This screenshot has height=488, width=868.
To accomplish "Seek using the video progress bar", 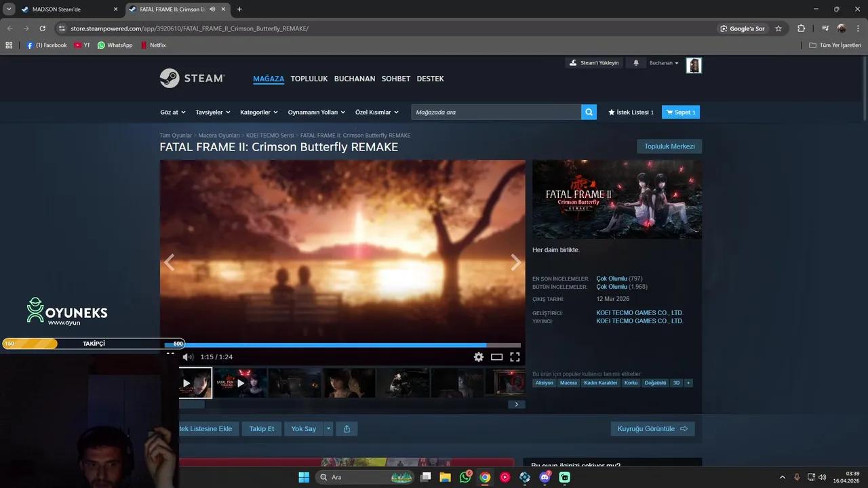I will [339, 345].
